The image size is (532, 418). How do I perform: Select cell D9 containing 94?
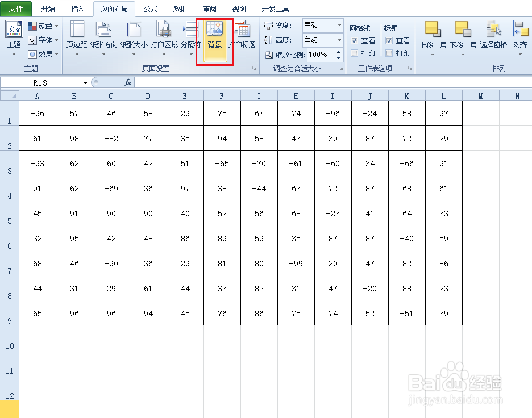148,313
